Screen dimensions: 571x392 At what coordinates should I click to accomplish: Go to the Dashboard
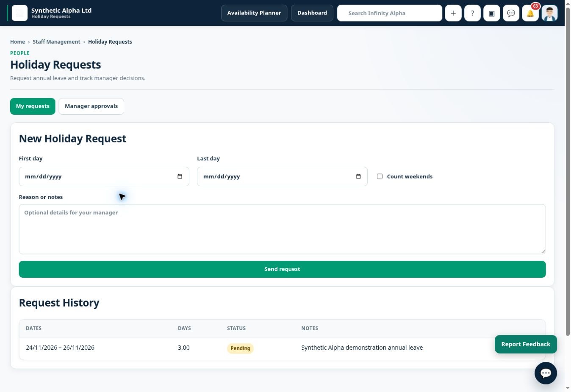click(312, 13)
